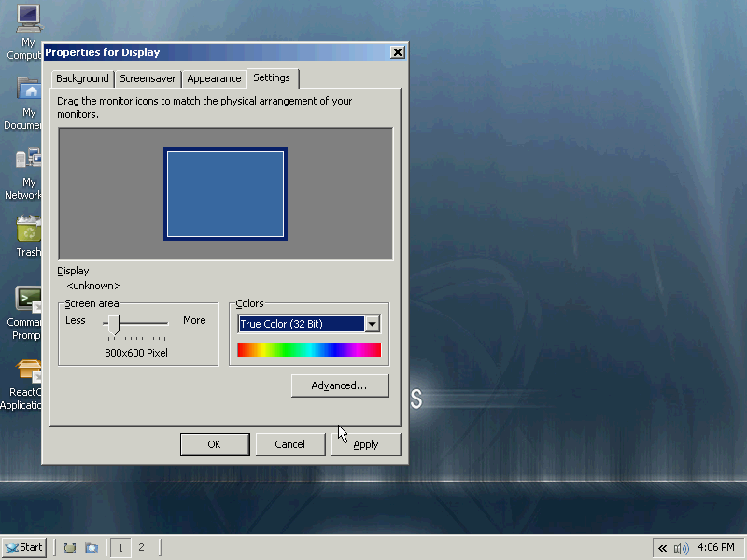Expand the Colors dropdown arrow
Viewport: 747px width, 560px height.
coord(373,324)
